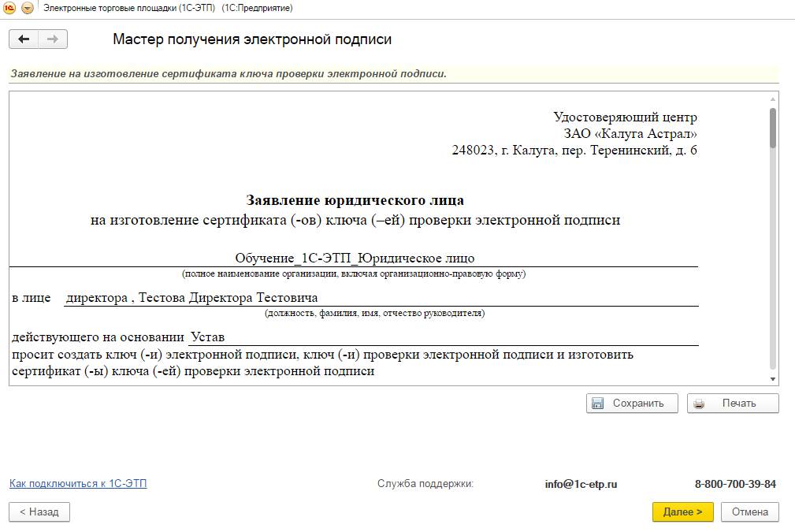Click the email info@1c-etp.ru
Viewport: 795px width, 532px height.
click(581, 484)
